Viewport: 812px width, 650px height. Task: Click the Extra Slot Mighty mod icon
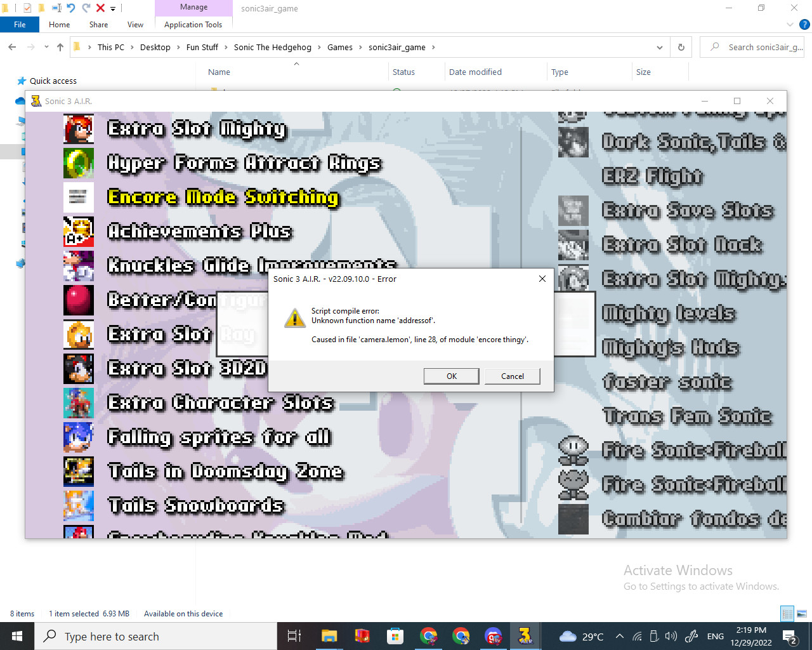78,129
